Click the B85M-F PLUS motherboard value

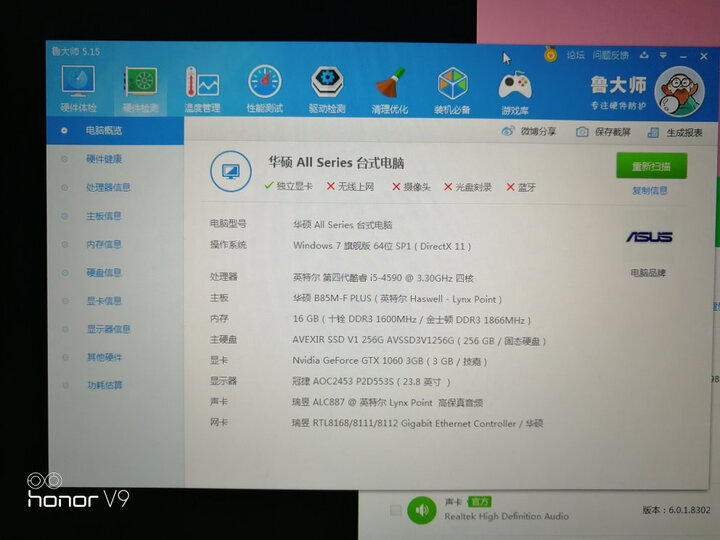(x=397, y=299)
